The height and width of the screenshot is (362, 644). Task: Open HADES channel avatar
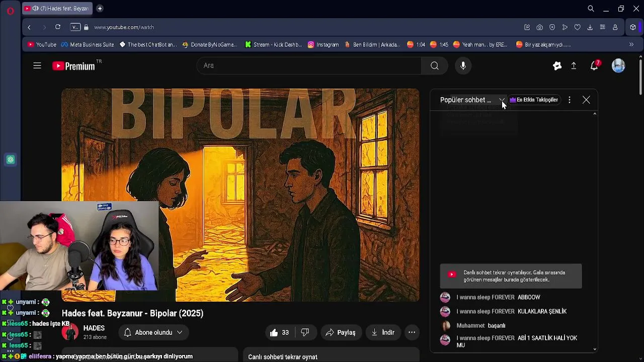pos(70,332)
